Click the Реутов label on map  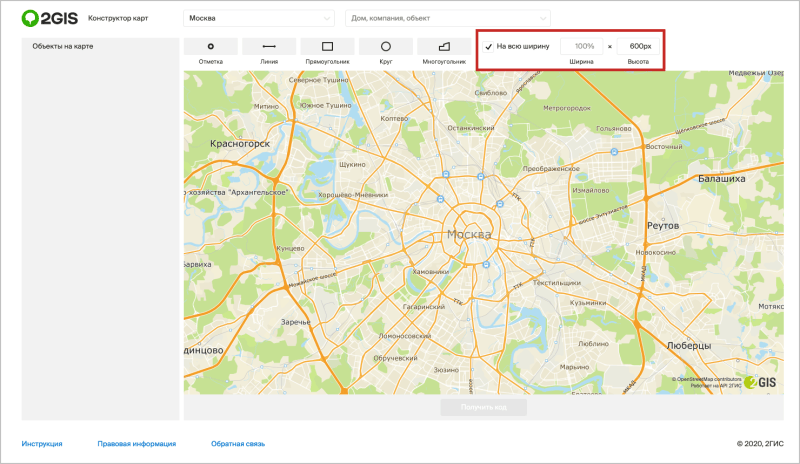[x=663, y=226]
